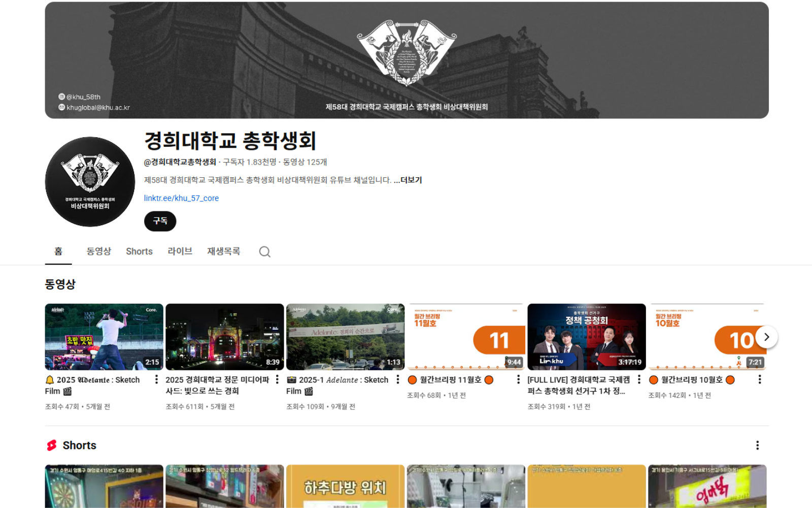The width and height of the screenshot is (812, 508).
Task: Switch to the 홈 tab
Action: coord(58,251)
